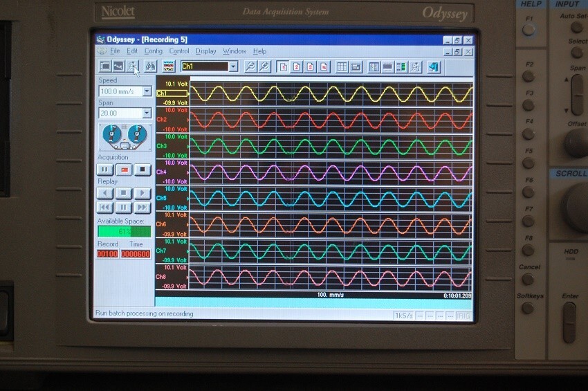588x391 pixels.
Task: Select the Ch6 channel label
Action: (161, 224)
